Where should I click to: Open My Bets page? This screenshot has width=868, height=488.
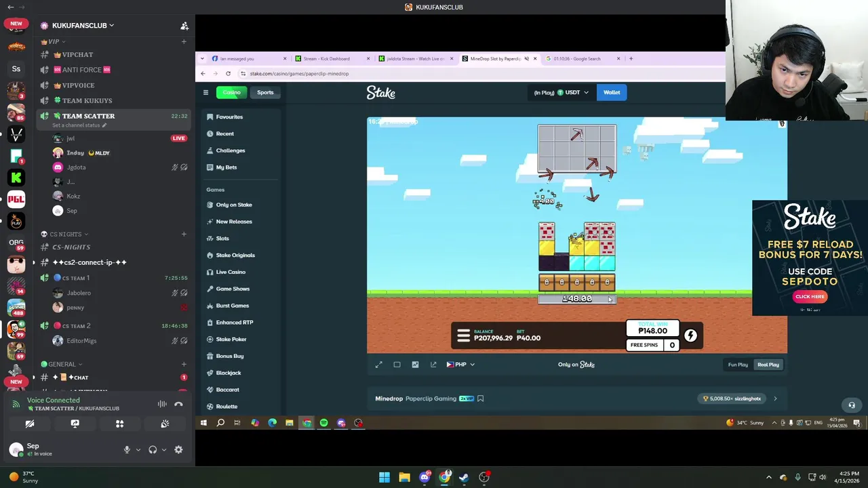pos(241,167)
